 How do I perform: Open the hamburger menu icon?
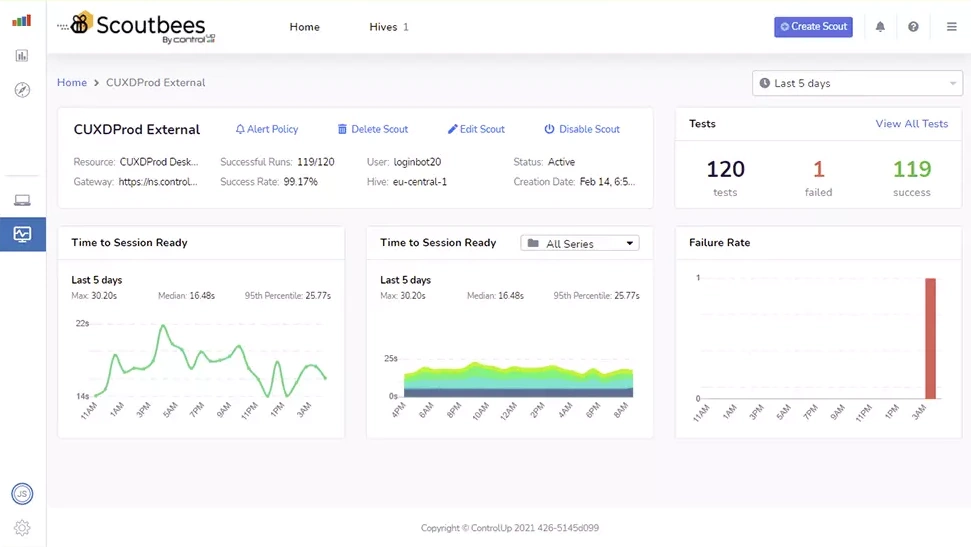click(951, 27)
